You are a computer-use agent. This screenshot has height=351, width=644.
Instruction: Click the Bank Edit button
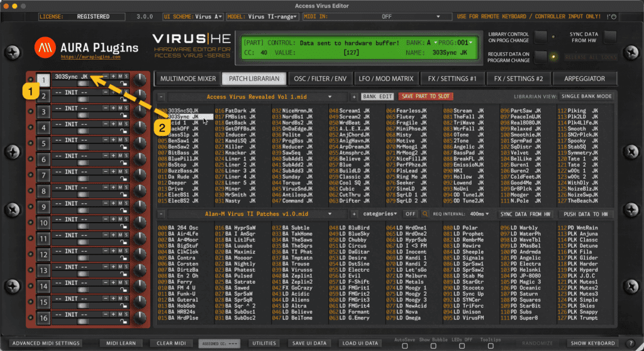[377, 97]
